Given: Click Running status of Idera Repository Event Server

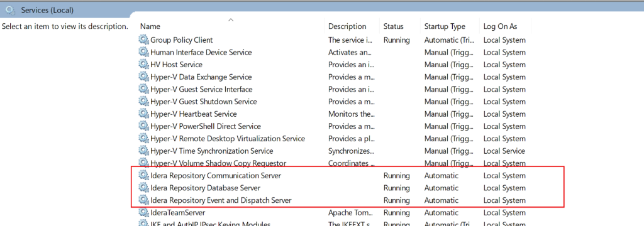Looking at the screenshot, I should click(x=397, y=200).
